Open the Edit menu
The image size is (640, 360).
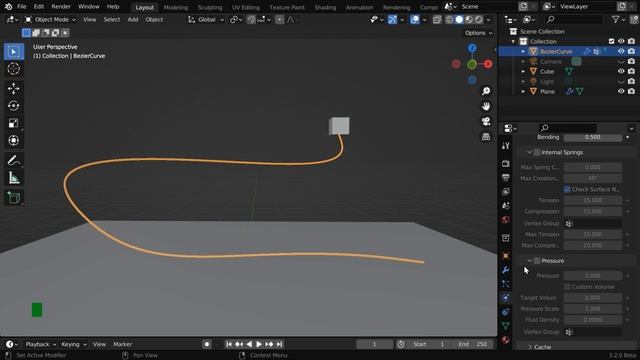(x=39, y=7)
